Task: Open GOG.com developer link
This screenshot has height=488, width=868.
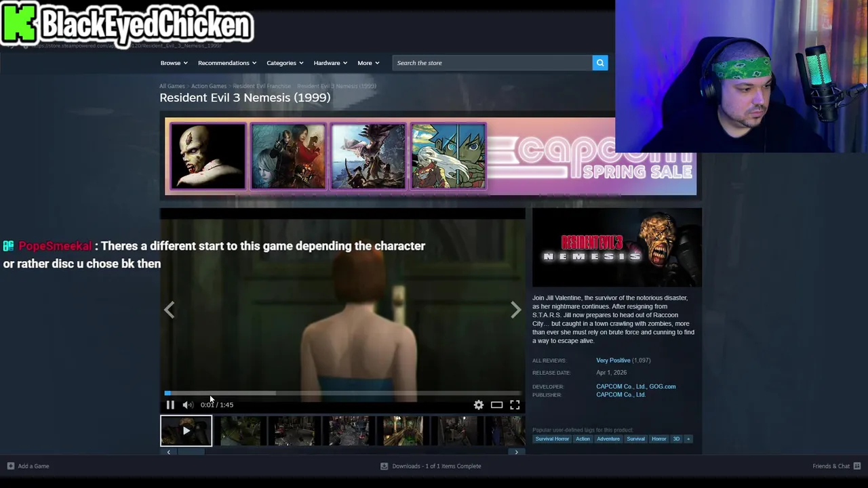Action: coord(662,386)
